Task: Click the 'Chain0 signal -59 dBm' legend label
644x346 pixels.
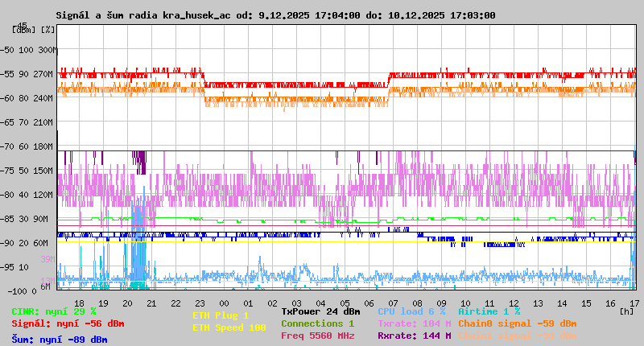Action: [518, 323]
